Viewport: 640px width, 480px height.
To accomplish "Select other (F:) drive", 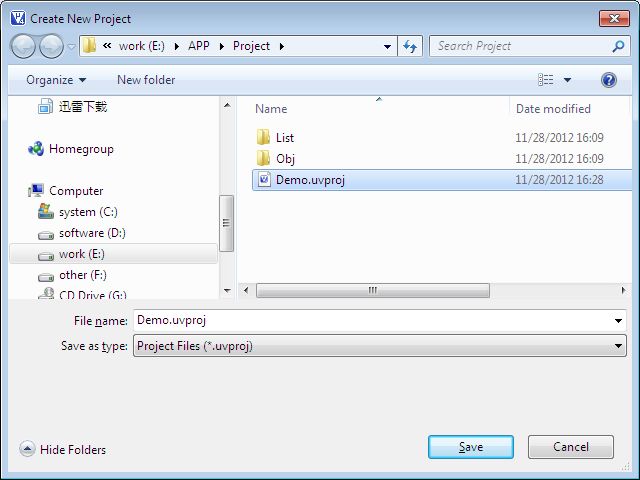I will tap(83, 275).
